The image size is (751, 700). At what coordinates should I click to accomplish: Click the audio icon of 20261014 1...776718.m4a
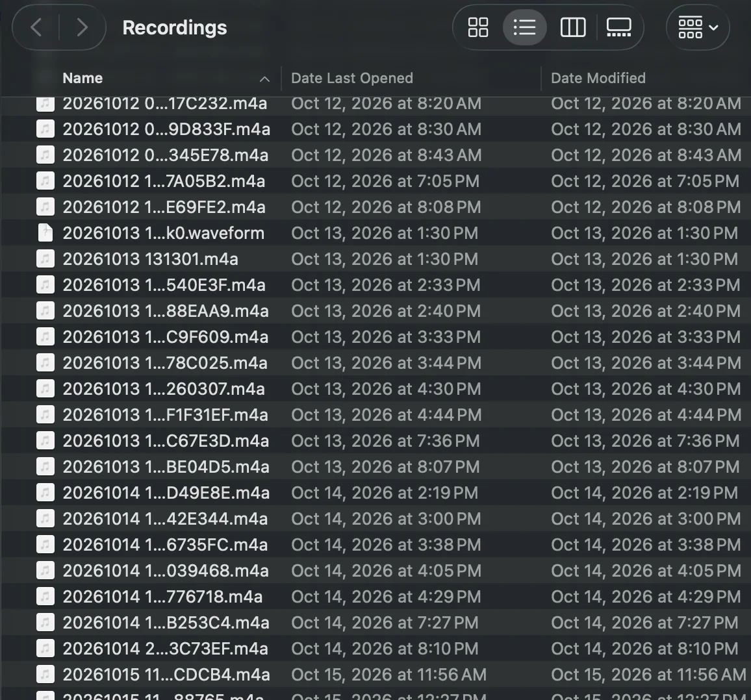45,597
